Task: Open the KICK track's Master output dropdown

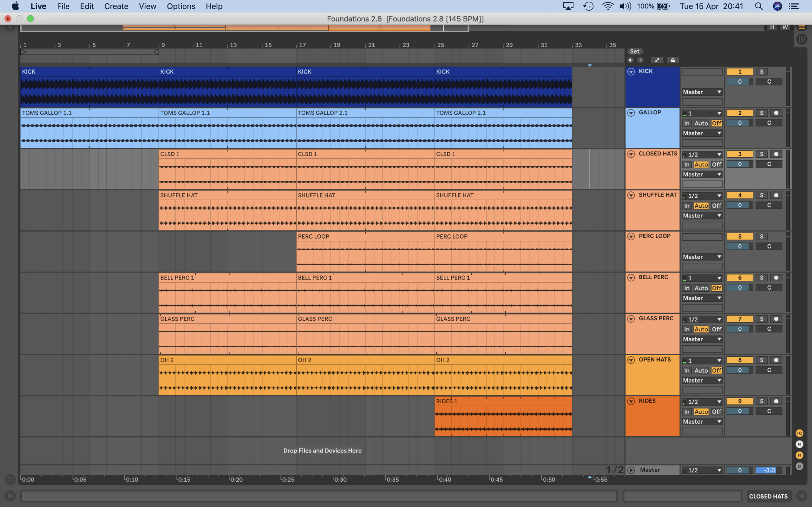Action: [702, 92]
